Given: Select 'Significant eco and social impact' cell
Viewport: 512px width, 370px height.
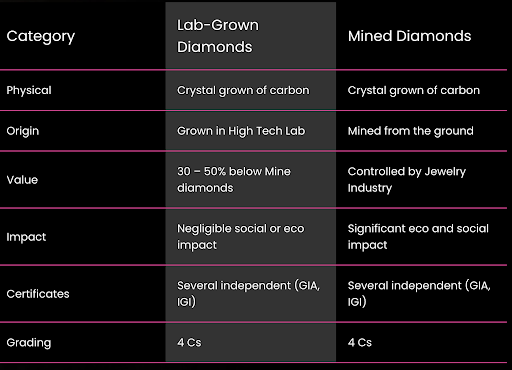Looking at the screenshot, I should tap(418, 237).
